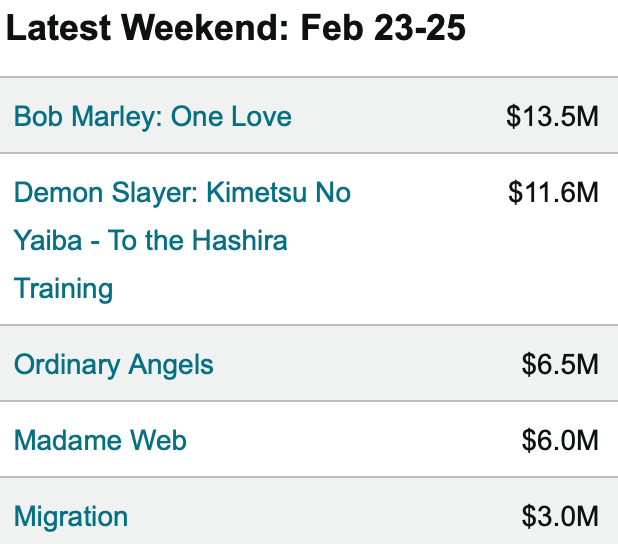Click the Latest Weekend heading text

tap(148, 28)
